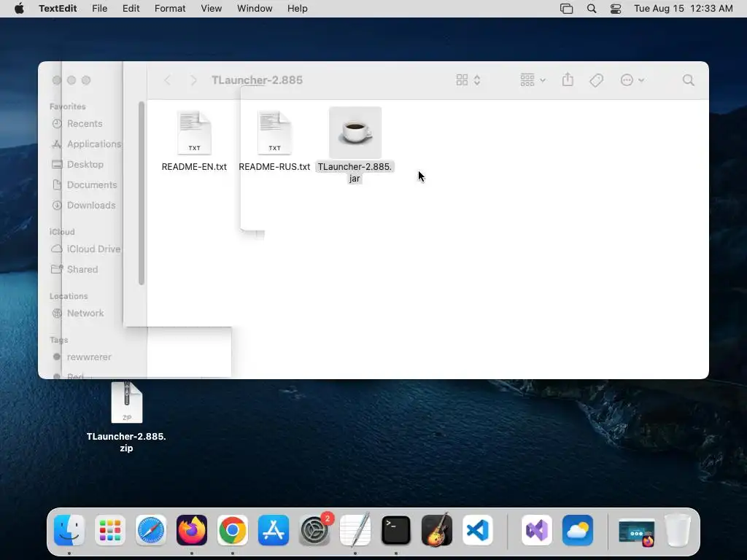Viewport: 747px width, 560px height.
Task: Open Visual Studio from the Dock
Action: coord(536,530)
